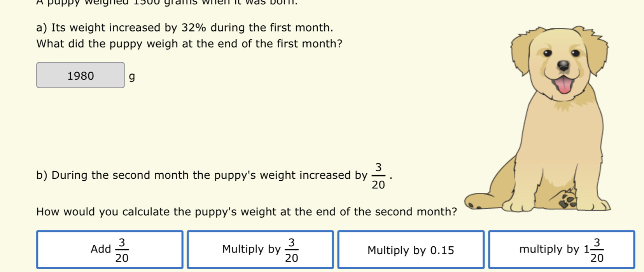Image resolution: width=644 pixels, height=272 pixels.
Task: Choose the "Add 3/20" answer option
Action: point(110,249)
